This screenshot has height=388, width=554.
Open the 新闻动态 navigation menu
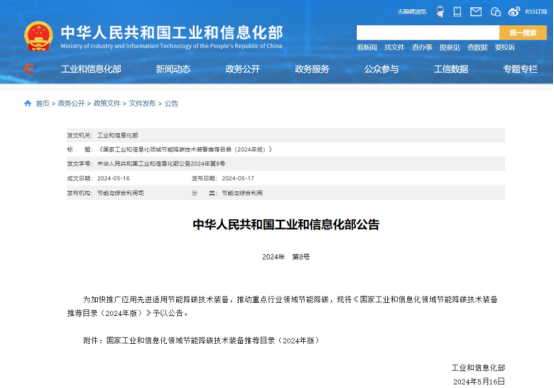coord(173,69)
